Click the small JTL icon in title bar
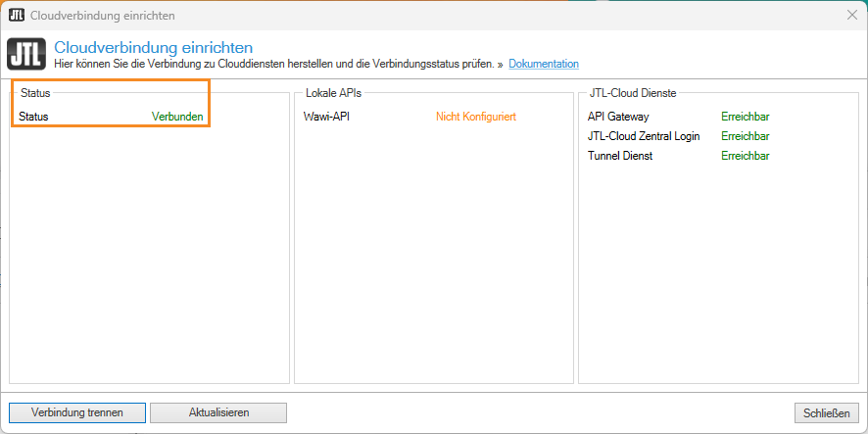This screenshot has width=868, height=434. (x=16, y=16)
